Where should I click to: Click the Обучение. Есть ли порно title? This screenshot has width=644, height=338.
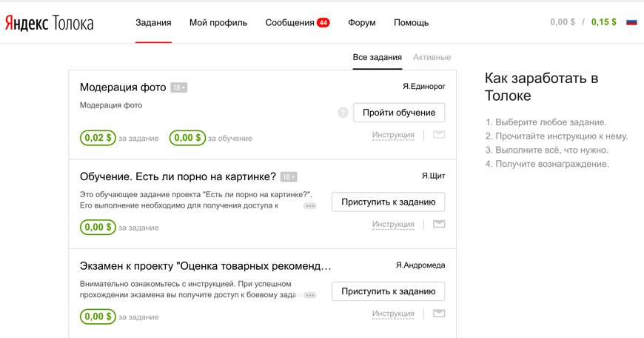coord(178,177)
